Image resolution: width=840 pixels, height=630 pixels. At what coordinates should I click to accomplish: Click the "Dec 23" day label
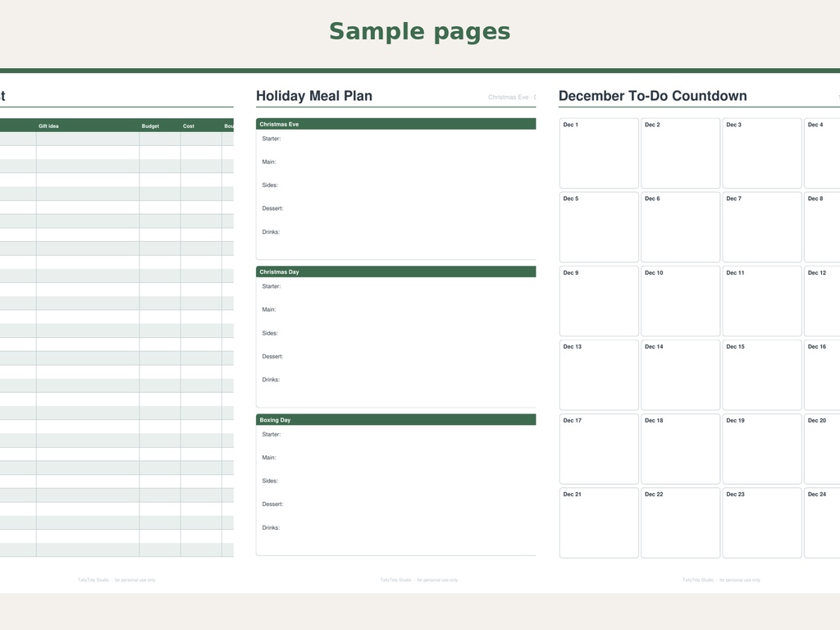[736, 495]
